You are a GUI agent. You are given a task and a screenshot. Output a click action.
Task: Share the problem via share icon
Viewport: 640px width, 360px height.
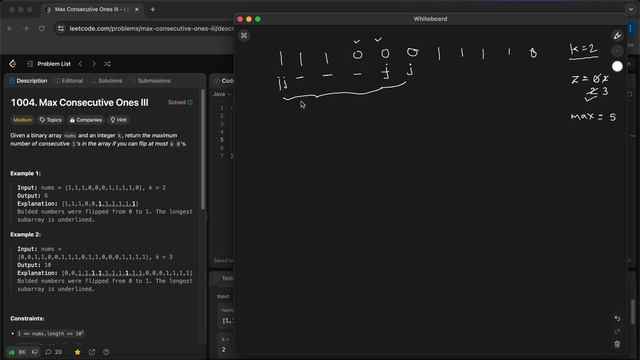point(92,352)
